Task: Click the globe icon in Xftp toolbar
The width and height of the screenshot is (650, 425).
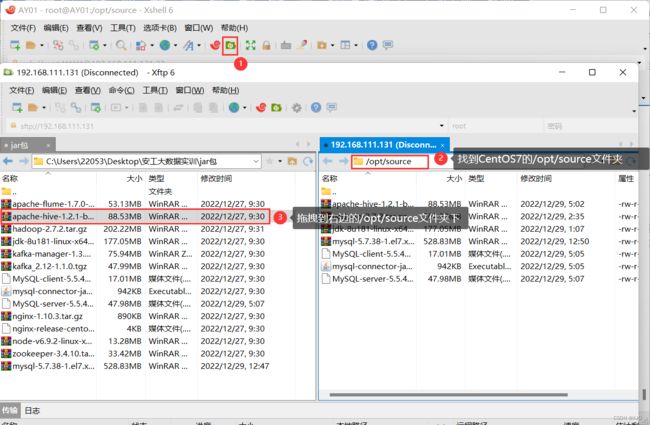Action: tap(234, 108)
